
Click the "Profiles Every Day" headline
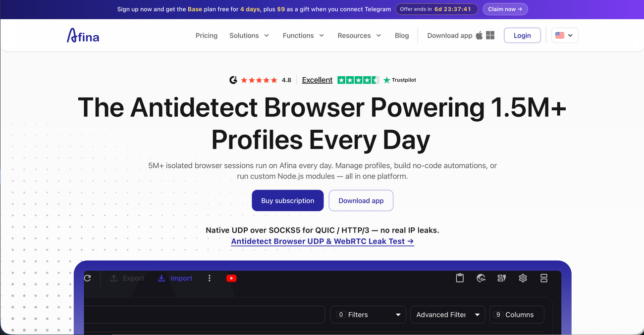tap(321, 140)
